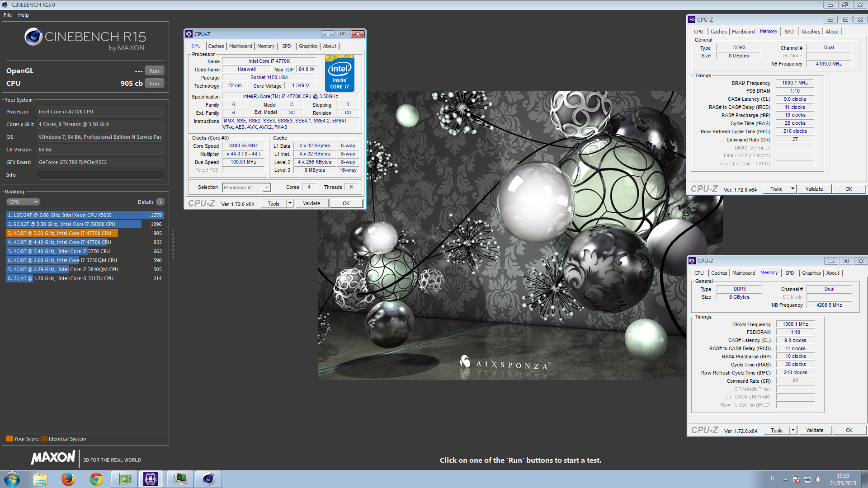
Task: Open the Memory tab in center CPU-Z window
Action: coord(266,46)
